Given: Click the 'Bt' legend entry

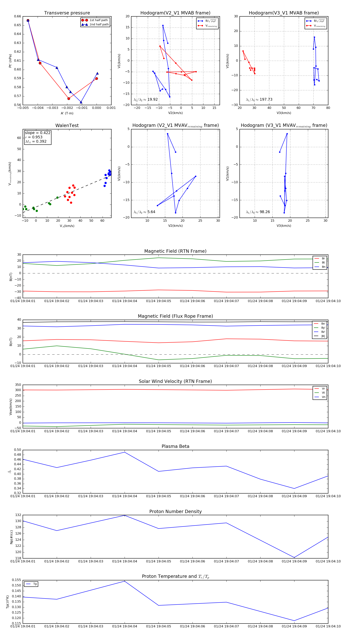Looking at the screenshot, I should tap(320, 262).
